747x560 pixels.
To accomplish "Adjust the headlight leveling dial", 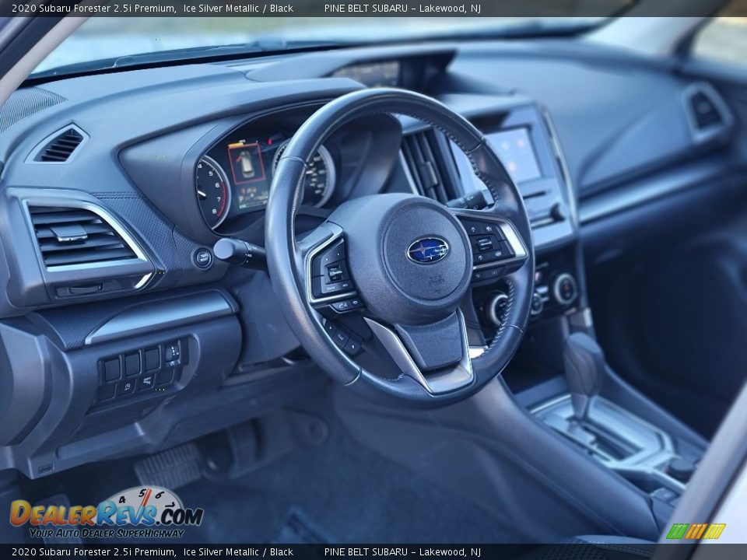I will point(174,354).
